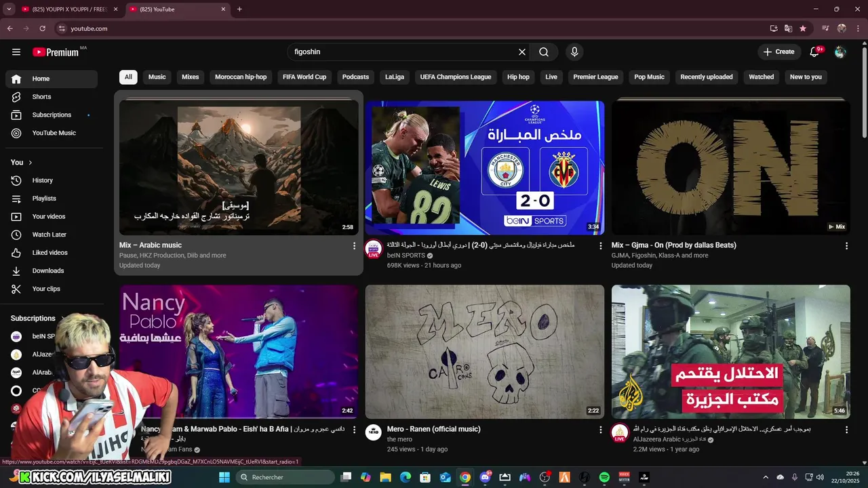
Task: Click the Create button
Action: click(778, 52)
